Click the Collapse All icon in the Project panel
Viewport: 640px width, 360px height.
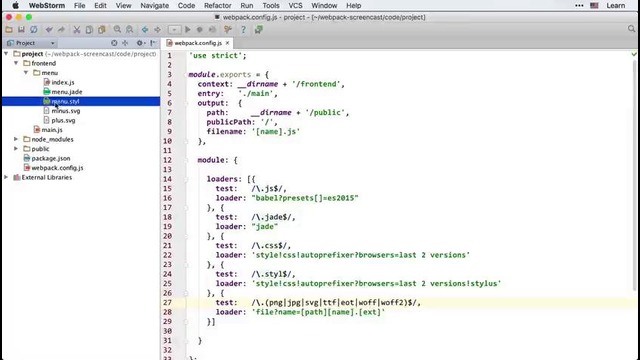point(125,43)
